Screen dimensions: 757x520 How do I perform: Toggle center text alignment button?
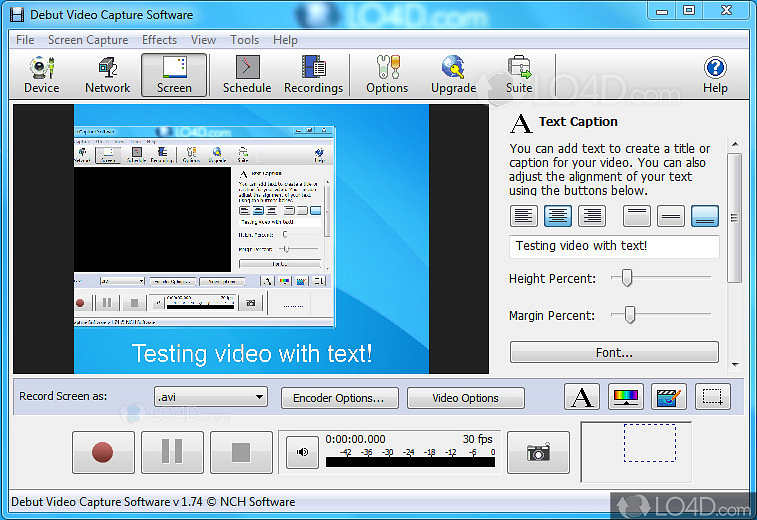[558, 215]
